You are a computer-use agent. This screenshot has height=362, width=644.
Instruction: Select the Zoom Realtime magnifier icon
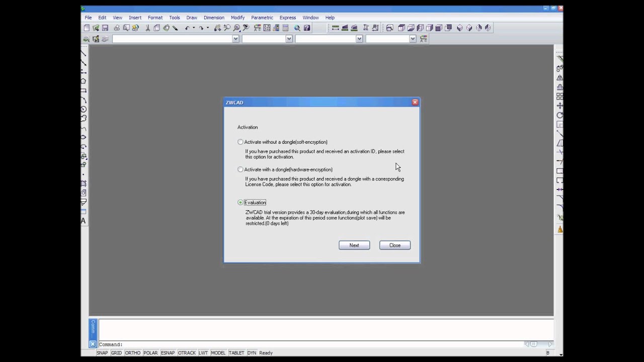point(227,28)
